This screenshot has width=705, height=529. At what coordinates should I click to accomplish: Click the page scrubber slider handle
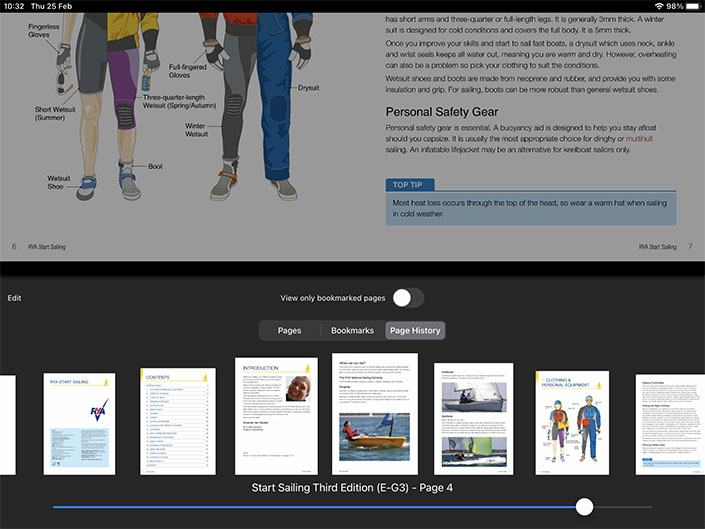584,507
